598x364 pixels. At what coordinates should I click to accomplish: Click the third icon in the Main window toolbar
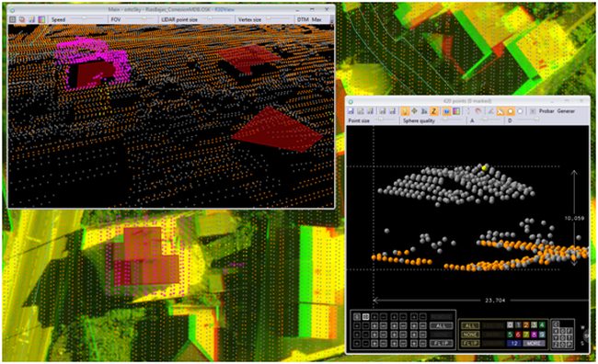click(x=32, y=19)
